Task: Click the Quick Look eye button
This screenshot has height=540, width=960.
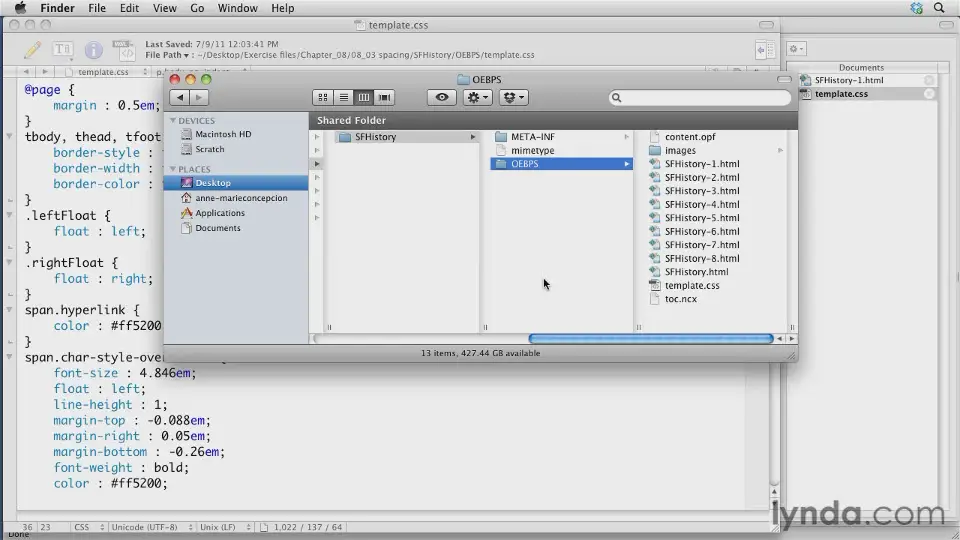Action: point(442,97)
